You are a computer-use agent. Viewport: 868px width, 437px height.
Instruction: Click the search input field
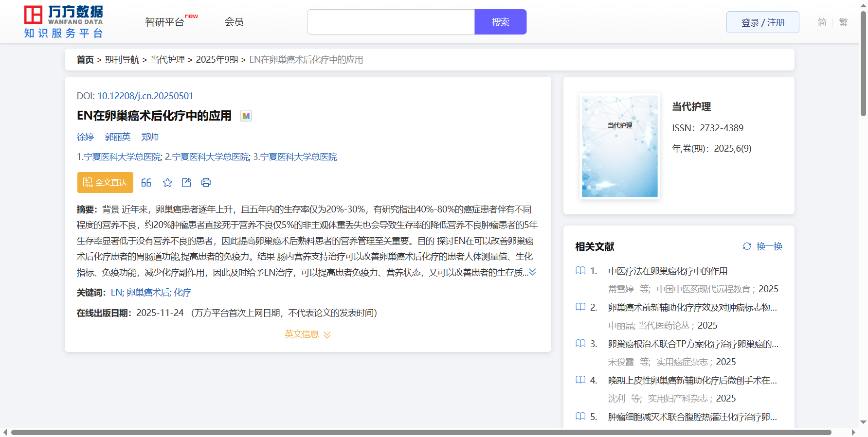391,22
